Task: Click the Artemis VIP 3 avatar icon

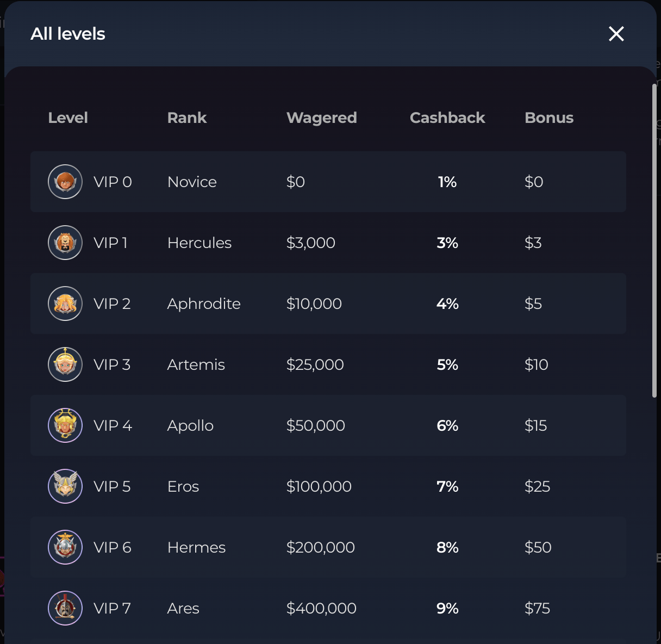Action: pos(65,364)
